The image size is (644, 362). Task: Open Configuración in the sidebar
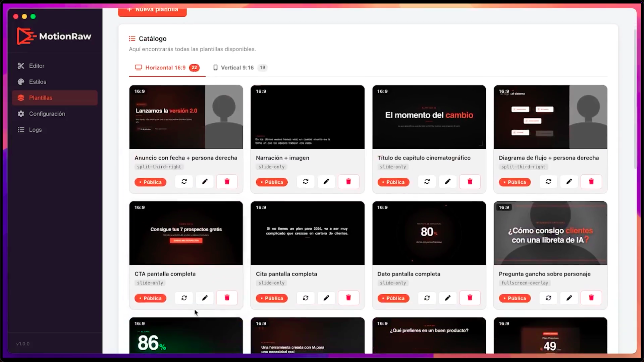coord(55,114)
